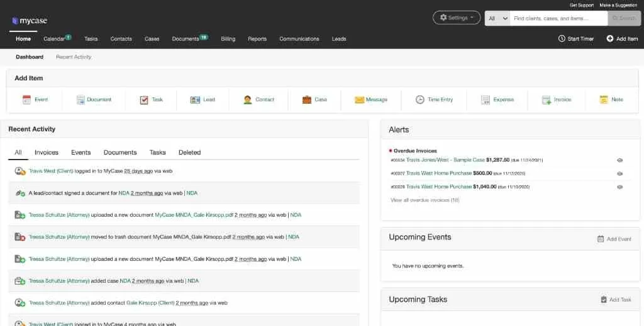Click the mycase logo
This screenshot has width=644, height=326.
30,21
